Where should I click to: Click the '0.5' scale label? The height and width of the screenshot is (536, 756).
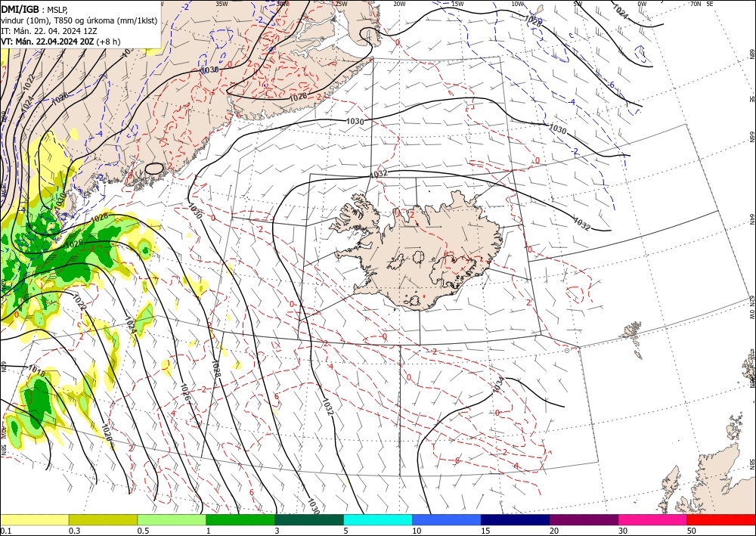tap(143, 531)
